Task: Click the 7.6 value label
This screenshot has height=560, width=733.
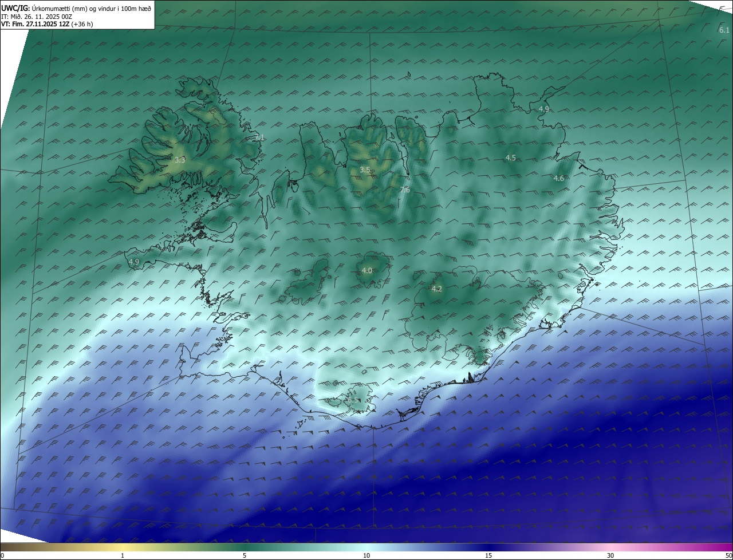Action: [x=405, y=190]
